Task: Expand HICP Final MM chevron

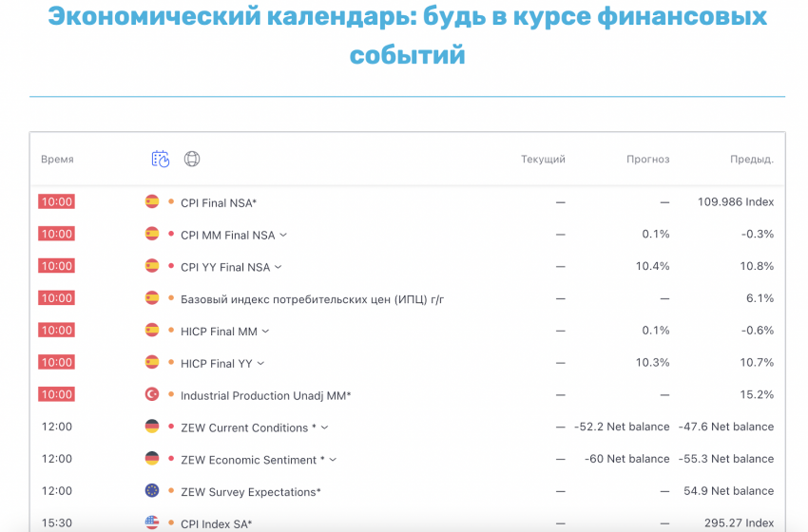Action: point(265,332)
